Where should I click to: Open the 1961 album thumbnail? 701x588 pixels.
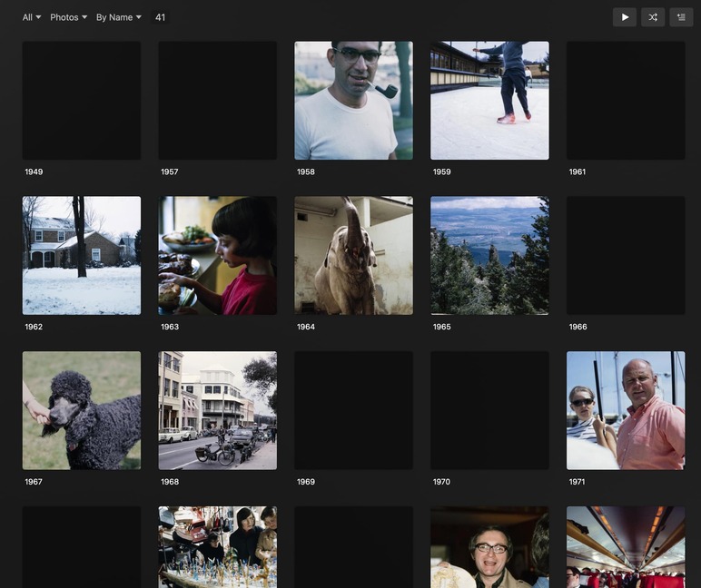(x=626, y=101)
